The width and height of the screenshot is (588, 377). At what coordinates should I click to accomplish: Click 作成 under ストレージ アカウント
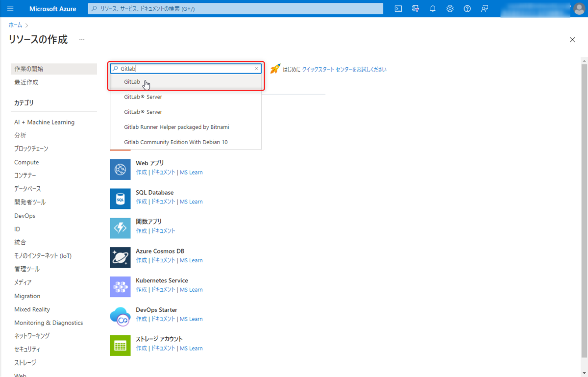tap(141, 349)
